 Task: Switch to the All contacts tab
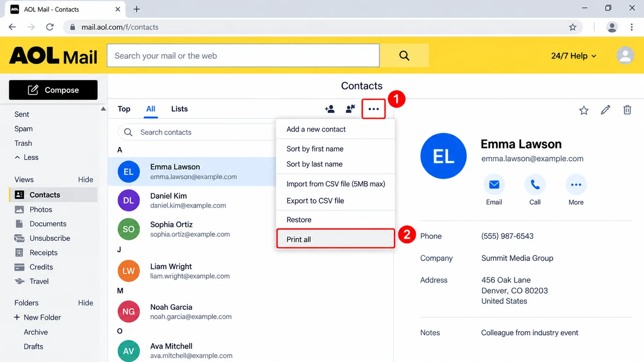coord(151,109)
